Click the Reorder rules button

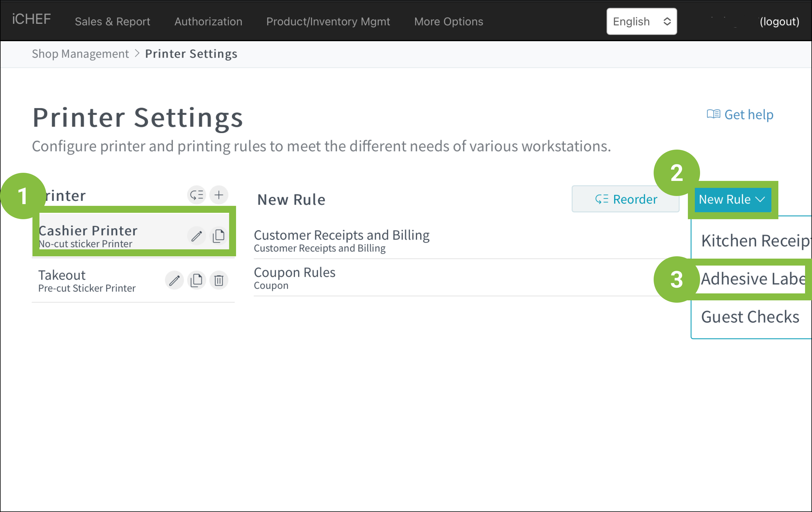[626, 199]
